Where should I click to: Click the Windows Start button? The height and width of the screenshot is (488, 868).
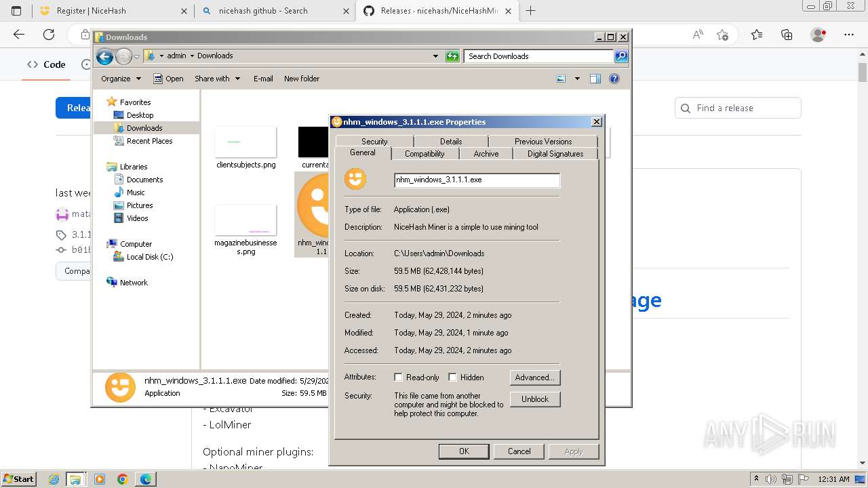[x=18, y=479]
